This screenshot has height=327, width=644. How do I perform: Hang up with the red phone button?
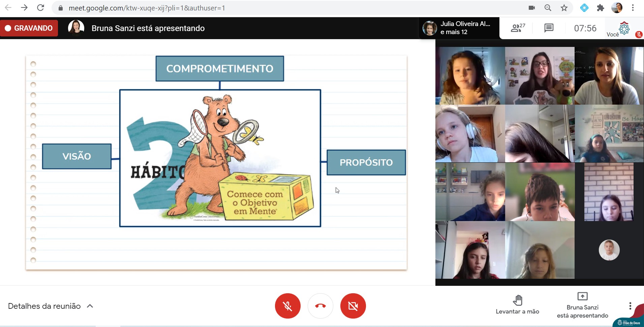320,306
